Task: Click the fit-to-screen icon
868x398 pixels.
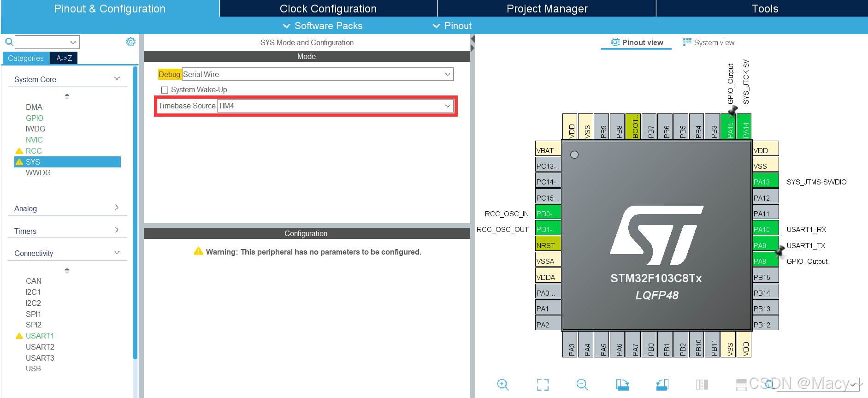Action: pyautogui.click(x=543, y=385)
